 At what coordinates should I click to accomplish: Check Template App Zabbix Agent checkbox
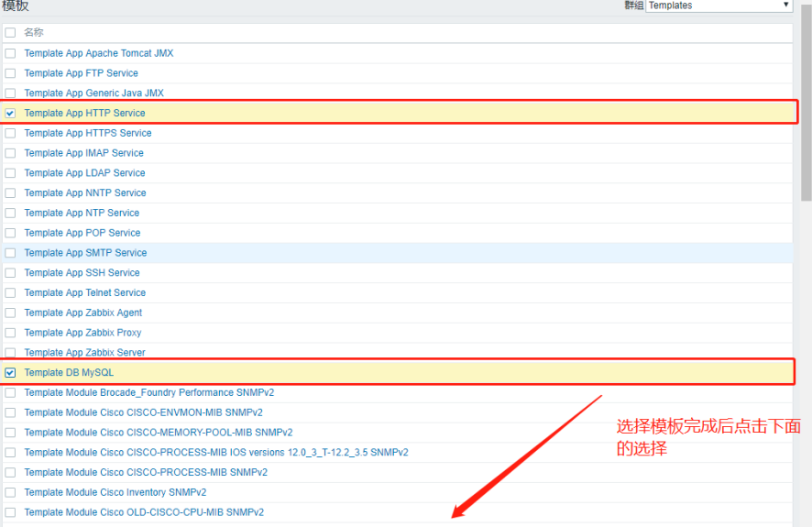[10, 313]
